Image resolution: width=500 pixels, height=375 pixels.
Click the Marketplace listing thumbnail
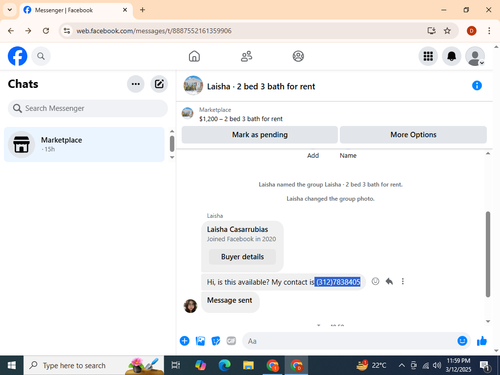pos(187,113)
